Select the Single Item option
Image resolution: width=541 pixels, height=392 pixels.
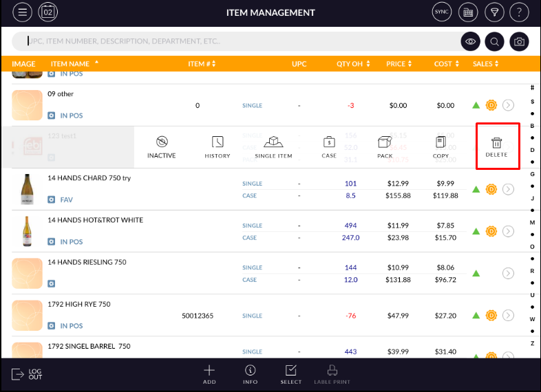273,143
